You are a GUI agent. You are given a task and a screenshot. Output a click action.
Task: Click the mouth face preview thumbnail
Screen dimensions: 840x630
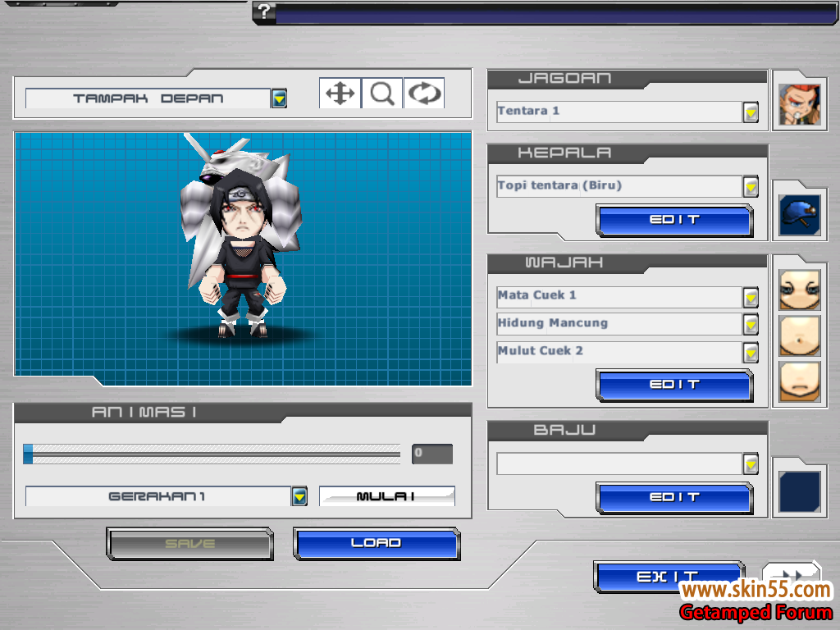pyautogui.click(x=799, y=381)
